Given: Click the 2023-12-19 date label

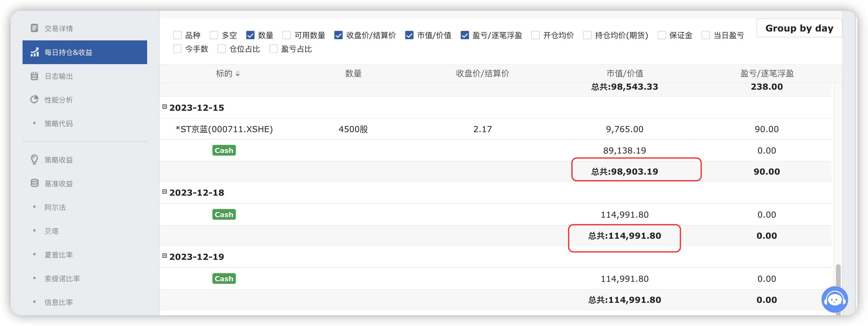Looking at the screenshot, I should tap(197, 257).
